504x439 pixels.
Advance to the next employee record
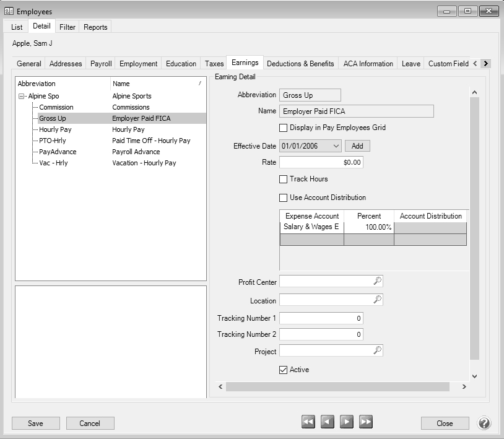tap(347, 422)
